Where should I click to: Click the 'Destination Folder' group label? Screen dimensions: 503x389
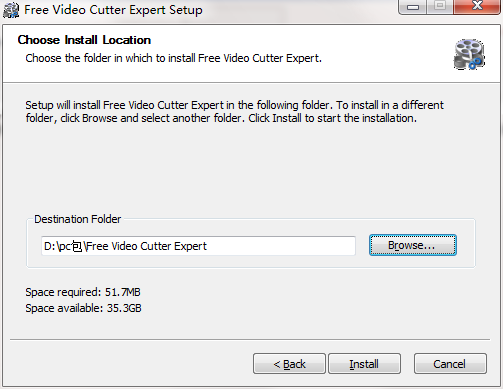pos(78,219)
